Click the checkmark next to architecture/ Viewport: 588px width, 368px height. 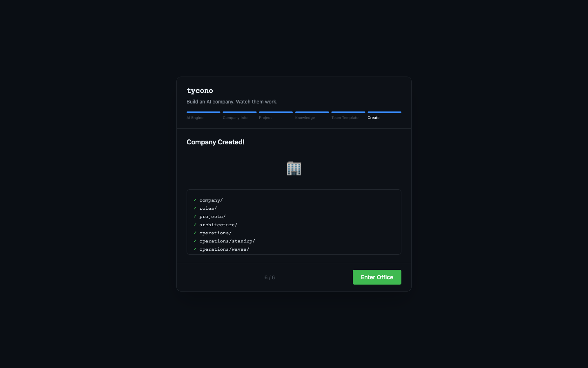(195, 224)
